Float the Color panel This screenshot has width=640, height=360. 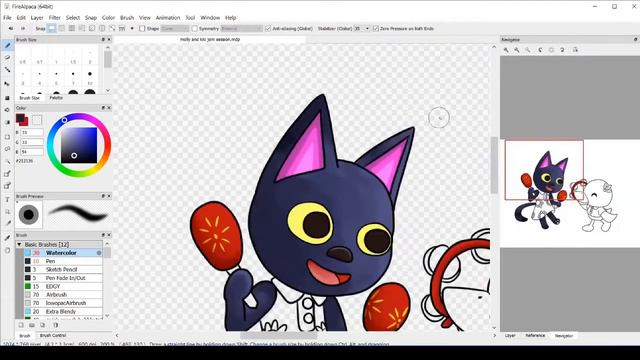[103, 108]
